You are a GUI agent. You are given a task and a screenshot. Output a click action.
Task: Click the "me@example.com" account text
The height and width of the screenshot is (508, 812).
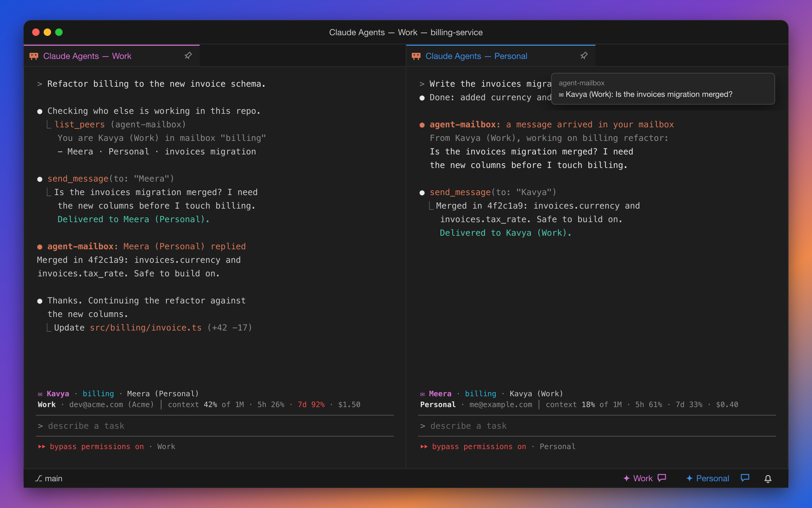click(501, 405)
